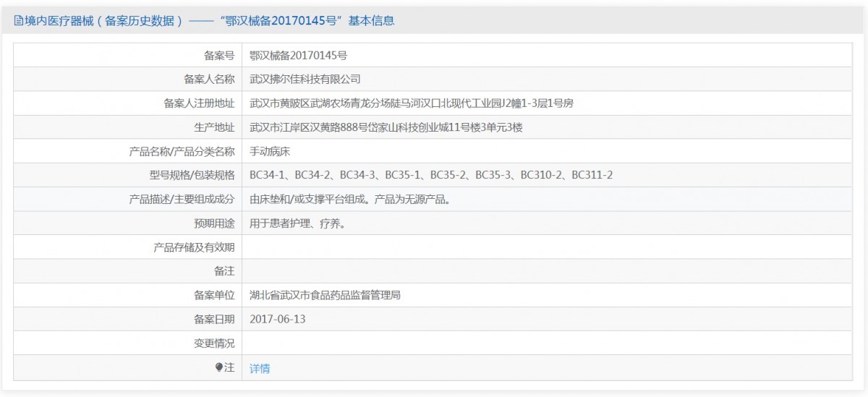The image size is (868, 397).
Task: Click the empty 备注 value cell
Action: click(547, 271)
